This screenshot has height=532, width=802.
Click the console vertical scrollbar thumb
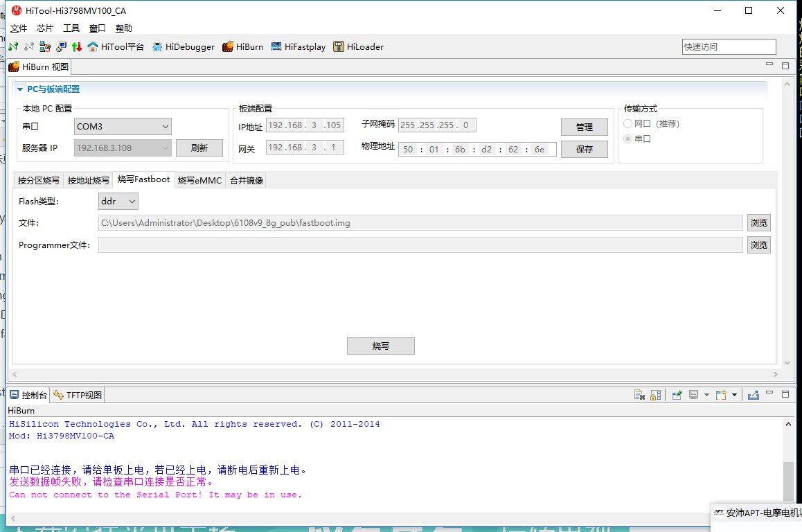(x=788, y=480)
